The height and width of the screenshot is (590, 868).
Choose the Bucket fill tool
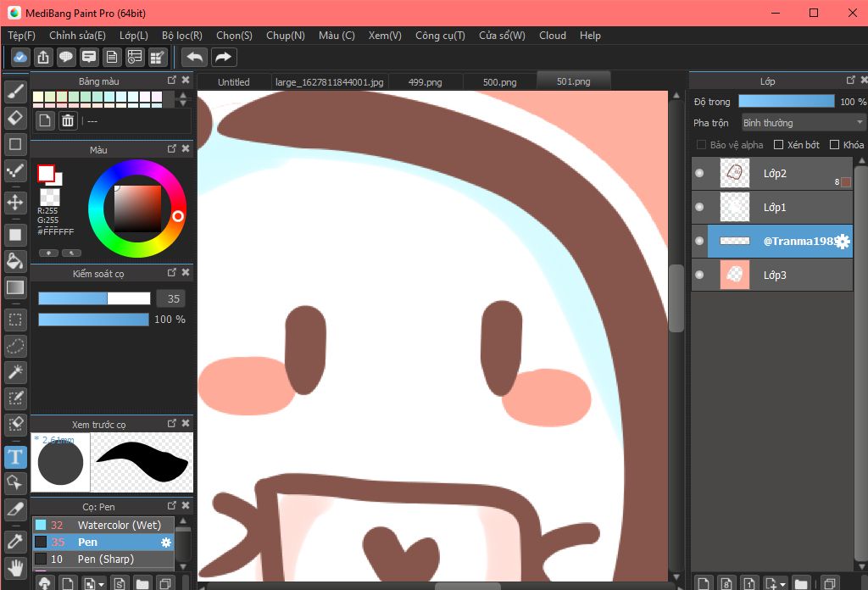tap(15, 259)
